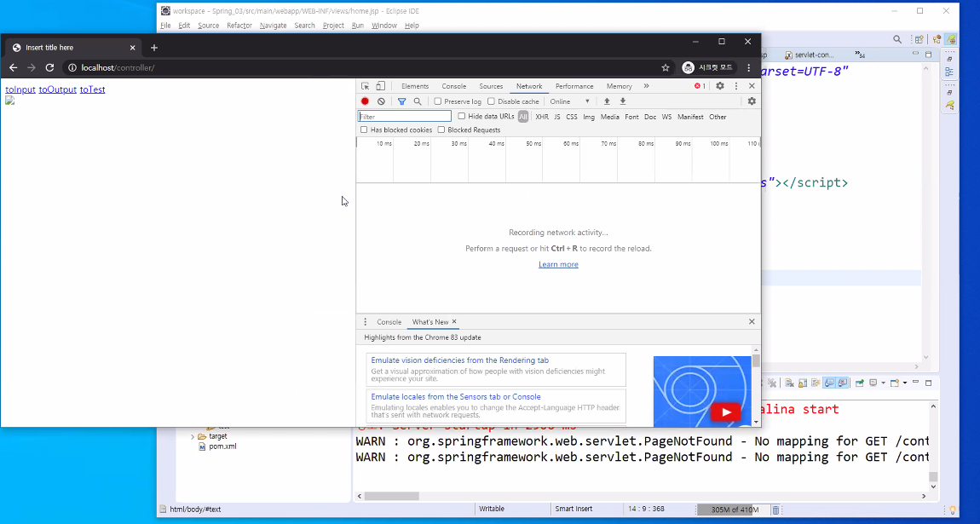Viewport: 980px width, 524px height.
Task: Click the DevTools inspect element picker icon
Action: pos(365,86)
